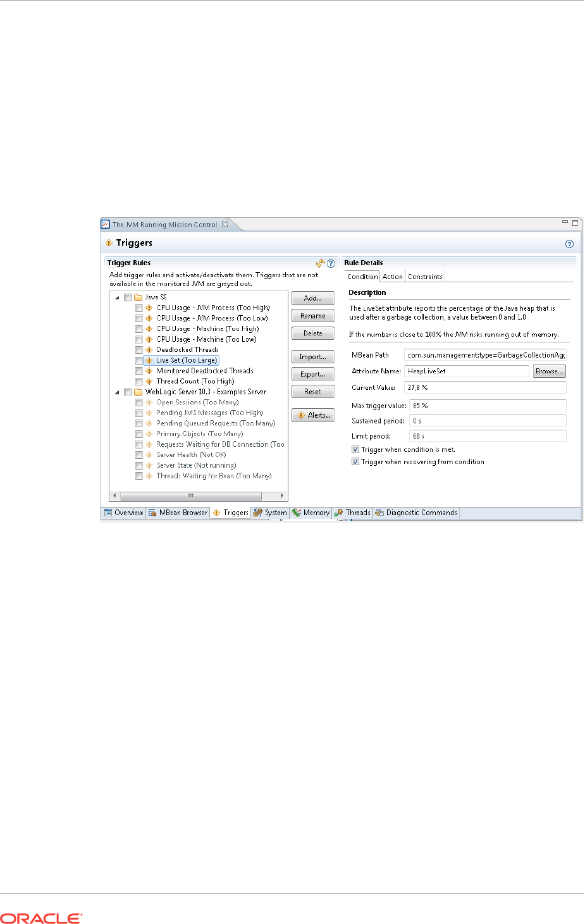This screenshot has width=585, height=924.
Task: Click the right arrow of the rules horizontal scrollbar
Action: point(283,496)
